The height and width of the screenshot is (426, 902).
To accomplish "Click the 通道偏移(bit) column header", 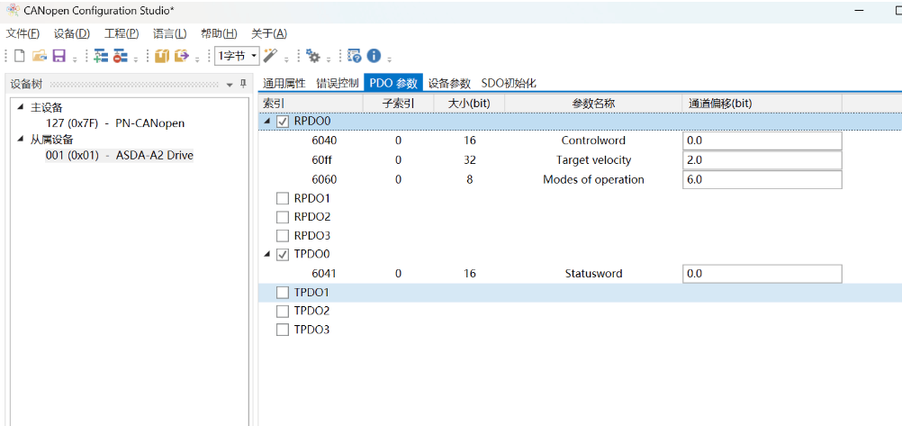I will (x=762, y=103).
